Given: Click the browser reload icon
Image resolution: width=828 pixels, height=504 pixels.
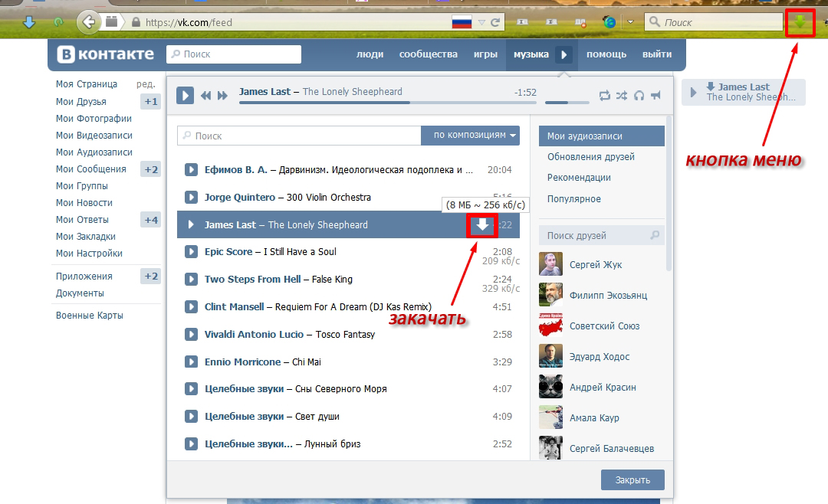Looking at the screenshot, I should tap(495, 22).
